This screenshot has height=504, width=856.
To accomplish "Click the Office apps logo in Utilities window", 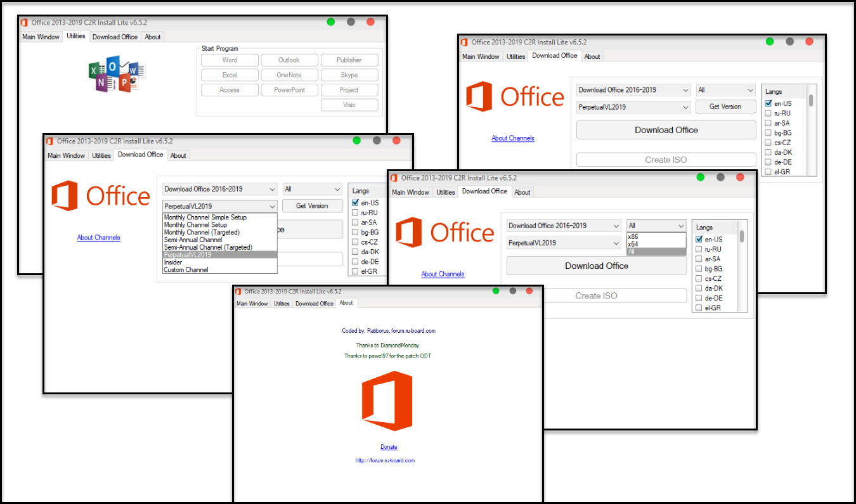I will [x=117, y=74].
